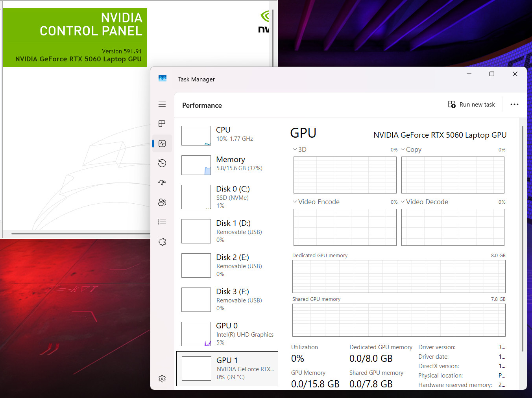The width and height of the screenshot is (532, 398).
Task: Select Disk 1 (D:) entry
Action: point(227,231)
